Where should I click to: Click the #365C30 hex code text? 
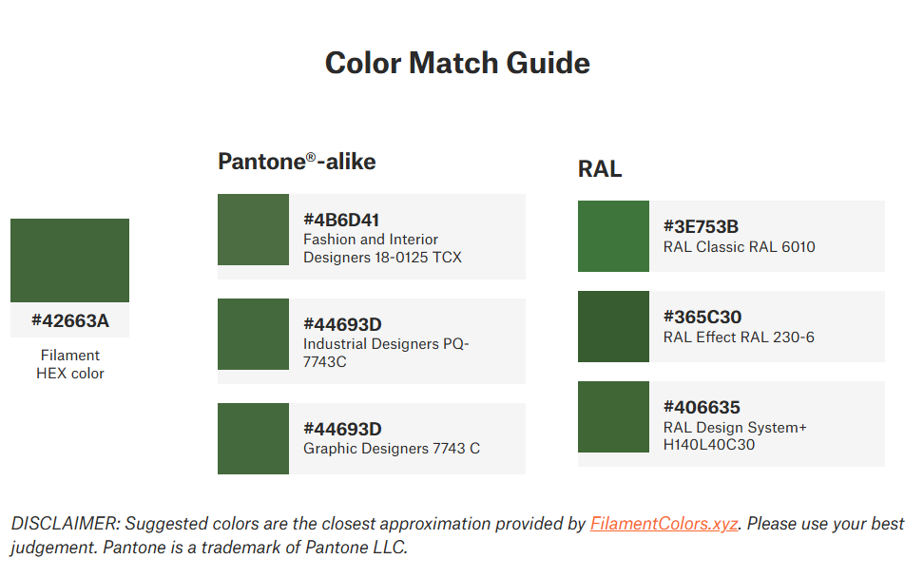(702, 317)
